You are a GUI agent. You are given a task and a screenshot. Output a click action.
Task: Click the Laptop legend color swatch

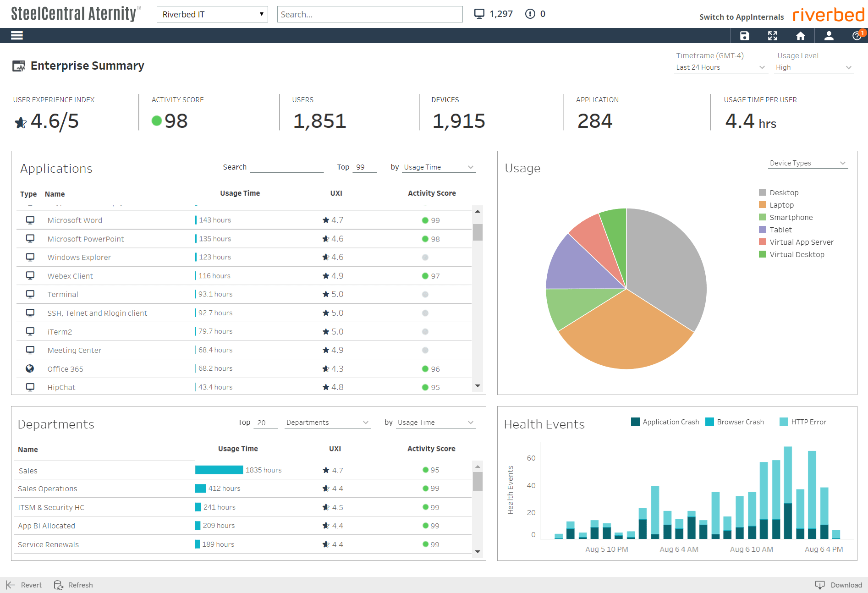(763, 205)
